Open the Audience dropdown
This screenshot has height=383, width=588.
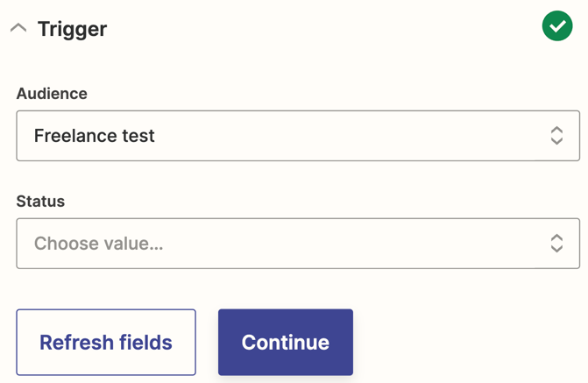298,136
